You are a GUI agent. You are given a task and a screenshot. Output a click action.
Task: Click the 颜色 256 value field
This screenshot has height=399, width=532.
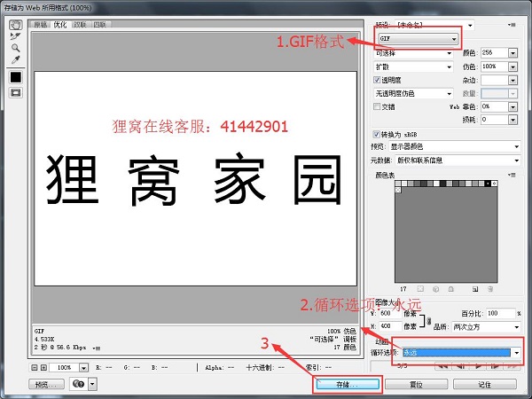(495, 53)
